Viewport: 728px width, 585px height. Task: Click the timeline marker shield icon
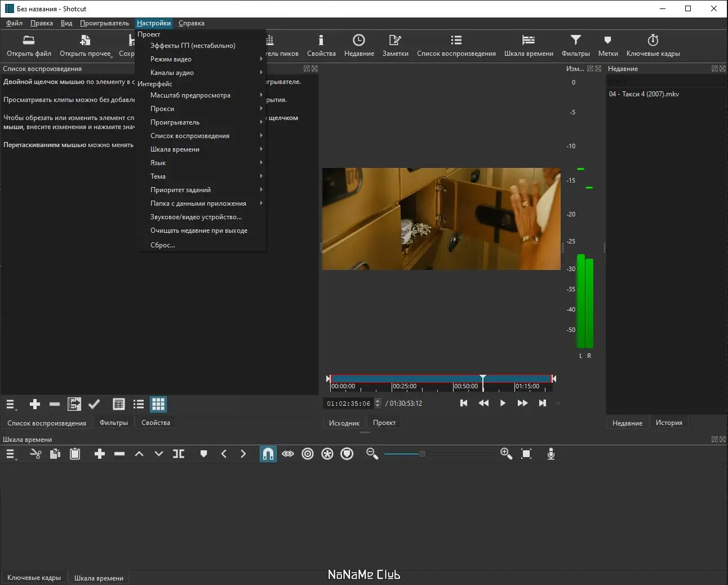point(204,454)
